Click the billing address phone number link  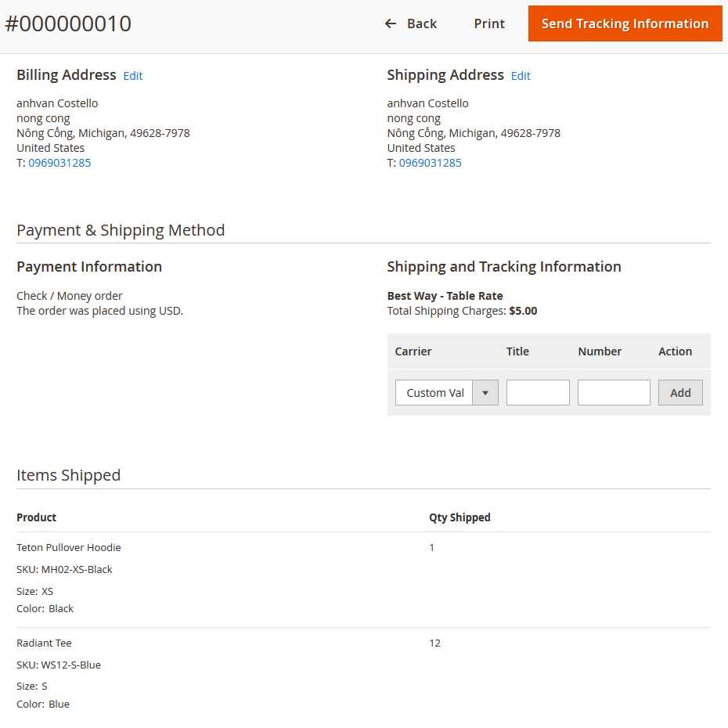[x=59, y=163]
